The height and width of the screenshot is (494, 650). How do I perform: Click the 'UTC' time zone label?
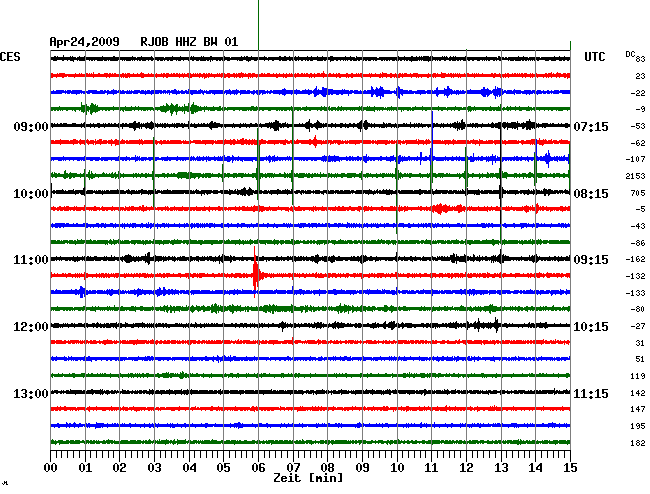click(x=594, y=57)
